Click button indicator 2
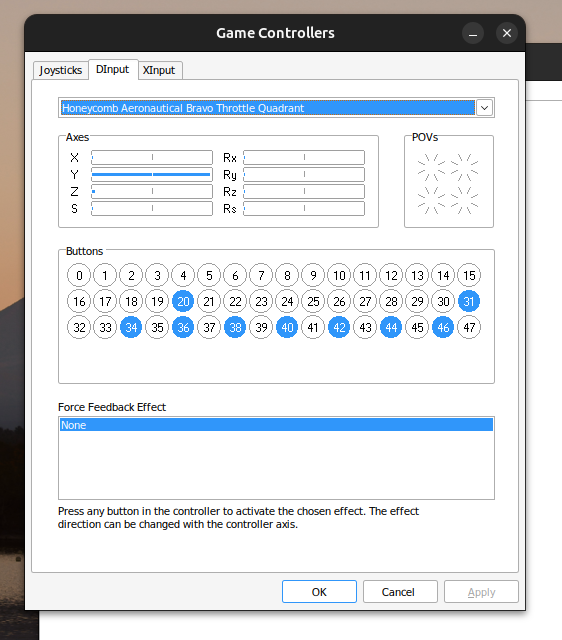The image size is (562, 640). click(x=131, y=276)
